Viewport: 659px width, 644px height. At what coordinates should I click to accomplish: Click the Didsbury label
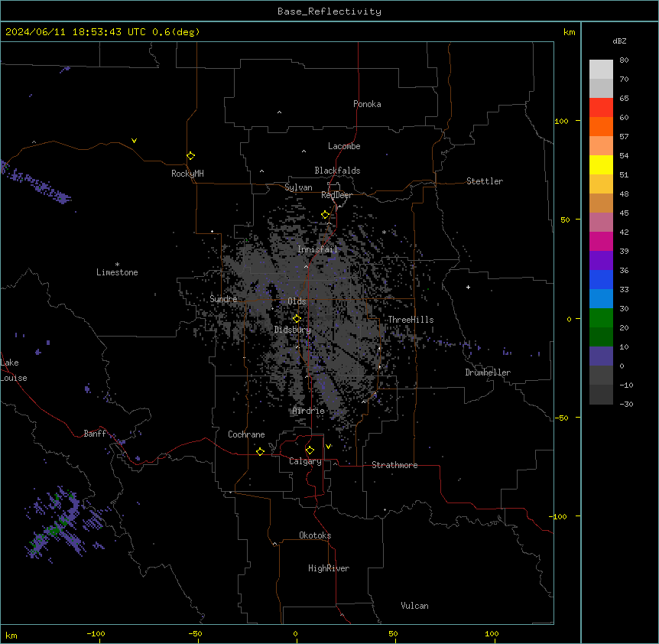pos(293,330)
